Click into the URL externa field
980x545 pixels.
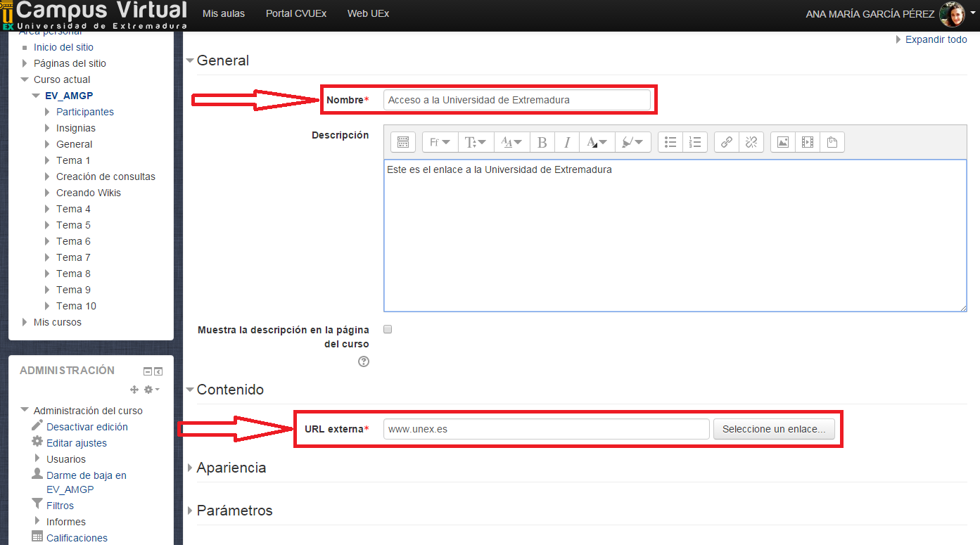(546, 429)
